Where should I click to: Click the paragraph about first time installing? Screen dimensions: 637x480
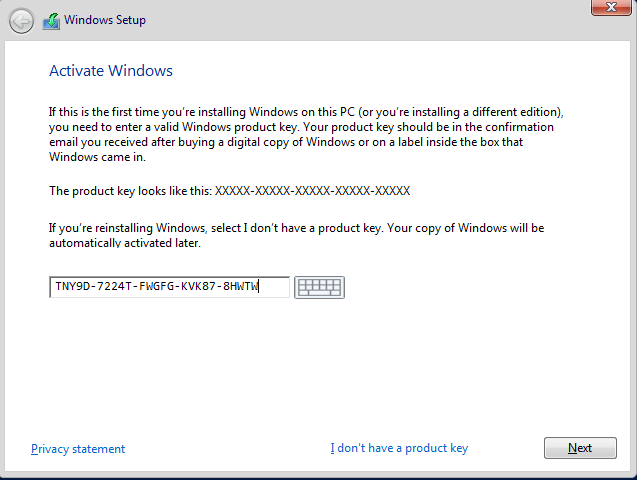(x=306, y=134)
